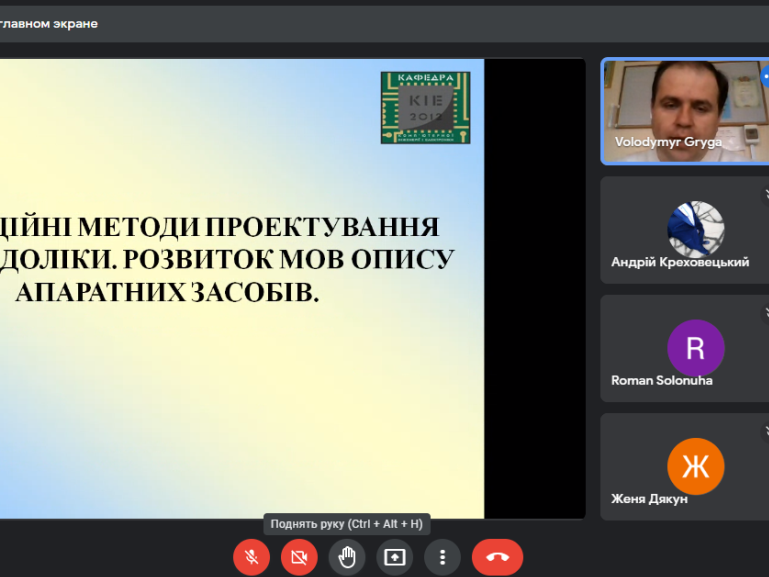Click Андрій Креховецький's avatar picture
This screenshot has width=769, height=577.
[x=695, y=229]
